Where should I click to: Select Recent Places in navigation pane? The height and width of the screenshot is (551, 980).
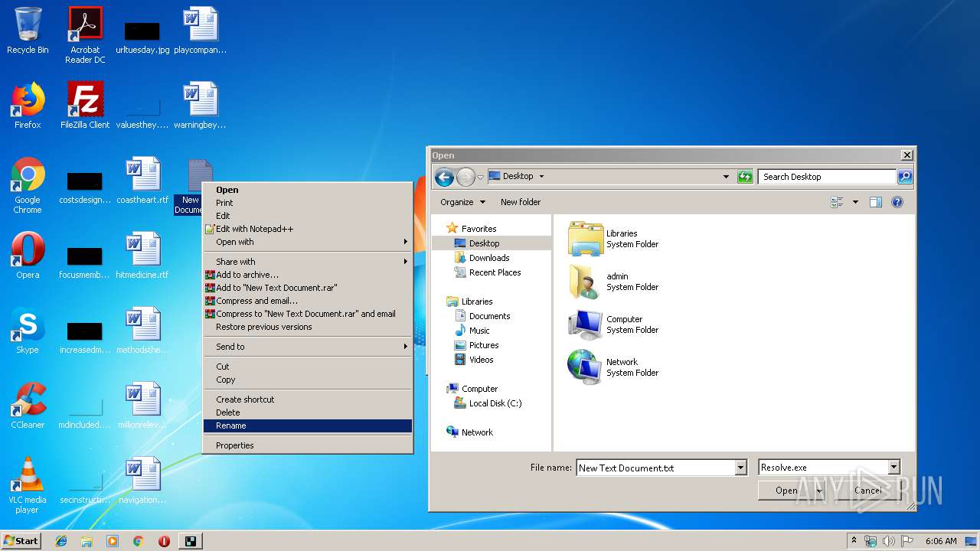coord(495,272)
